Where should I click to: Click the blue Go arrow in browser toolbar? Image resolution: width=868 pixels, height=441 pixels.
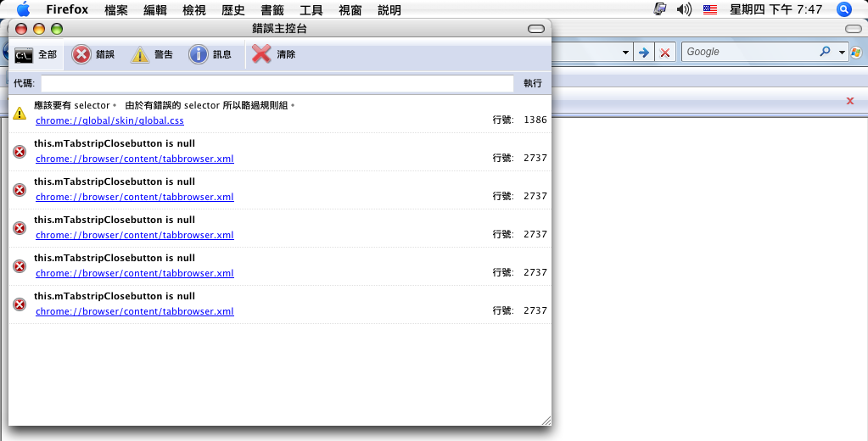(644, 53)
